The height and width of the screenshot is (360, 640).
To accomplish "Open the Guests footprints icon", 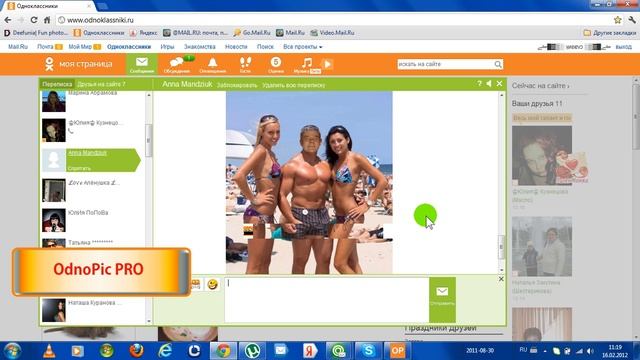I will click(245, 64).
